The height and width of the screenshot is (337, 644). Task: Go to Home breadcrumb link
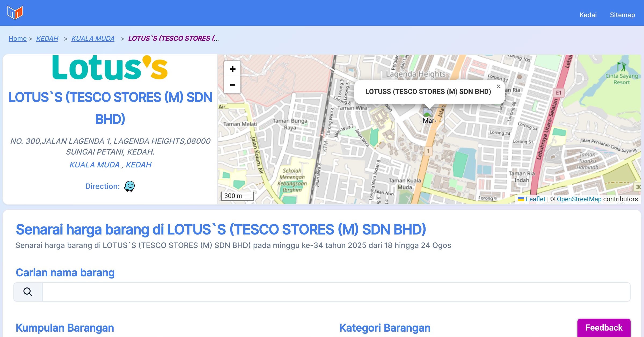tap(17, 38)
